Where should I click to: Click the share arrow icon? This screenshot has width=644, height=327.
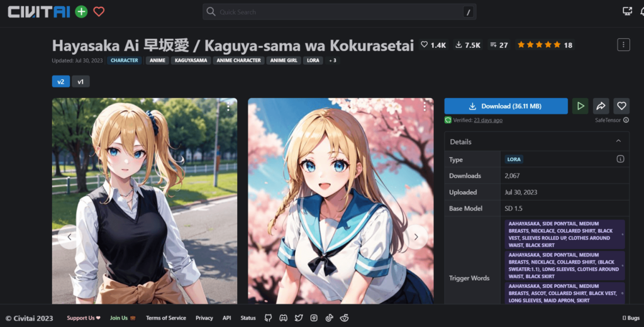tap(601, 106)
